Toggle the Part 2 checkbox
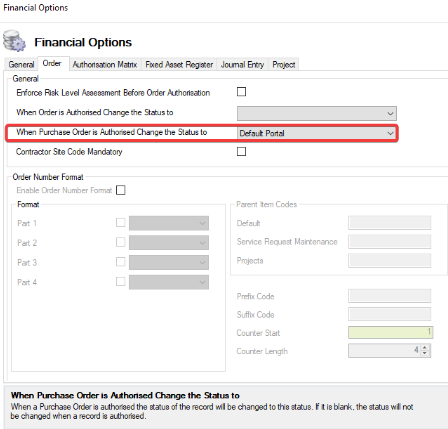The width and height of the screenshot is (448, 429). 121,242
